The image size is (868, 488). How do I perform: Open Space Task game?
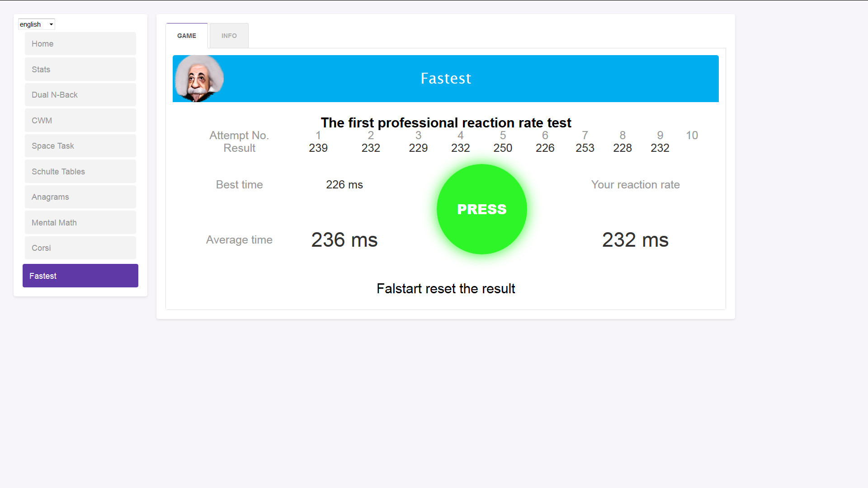click(80, 146)
